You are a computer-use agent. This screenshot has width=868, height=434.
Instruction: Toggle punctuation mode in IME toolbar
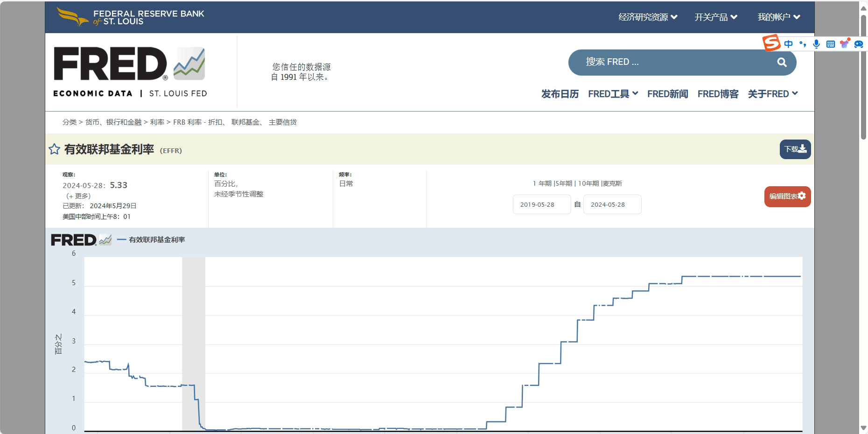(803, 44)
